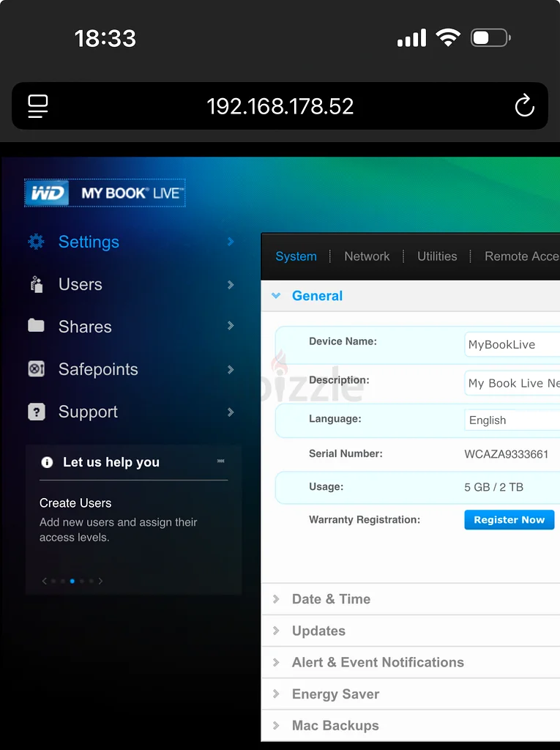Open the Safepoints menu item
Image resolution: width=560 pixels, height=750 pixels.
[x=98, y=369]
